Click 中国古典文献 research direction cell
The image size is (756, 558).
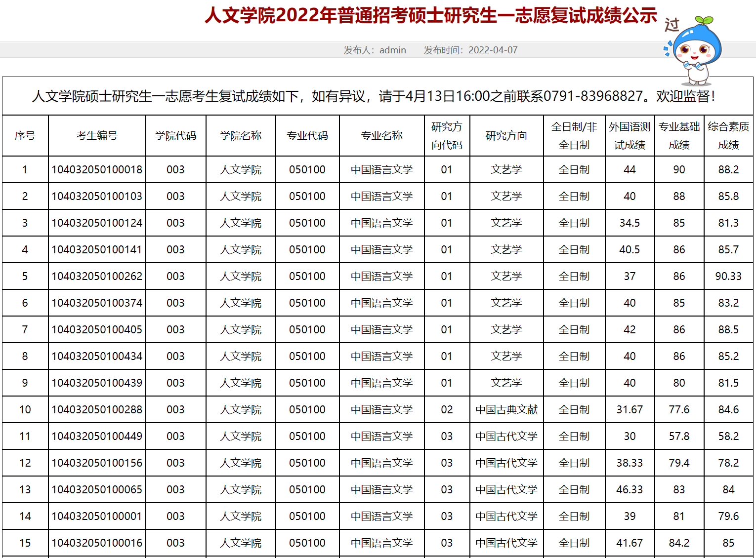coord(506,410)
